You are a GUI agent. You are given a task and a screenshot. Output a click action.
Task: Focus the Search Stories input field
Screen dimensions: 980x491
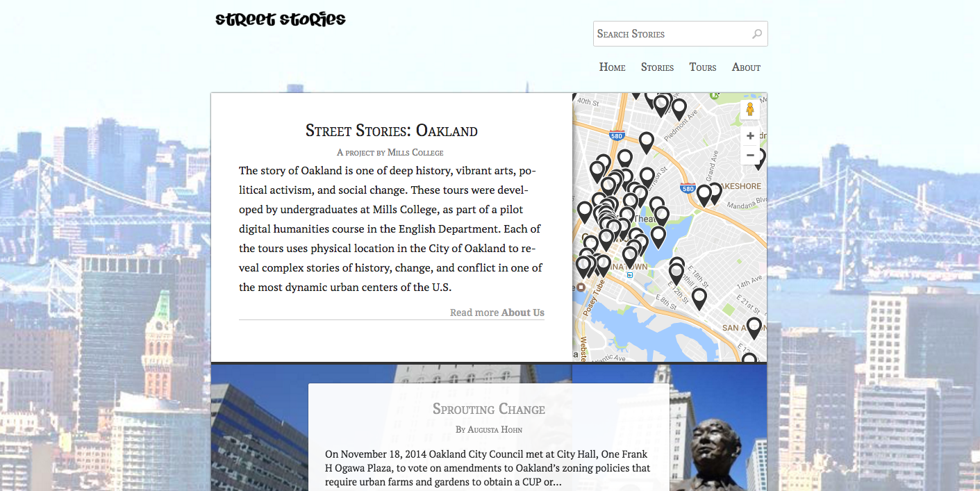tap(670, 34)
